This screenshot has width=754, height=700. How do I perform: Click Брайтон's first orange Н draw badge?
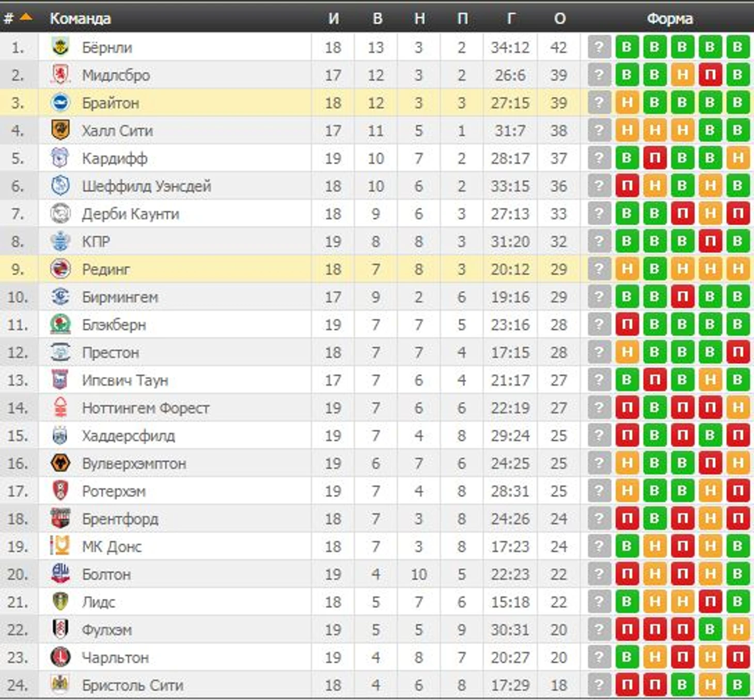tap(627, 103)
